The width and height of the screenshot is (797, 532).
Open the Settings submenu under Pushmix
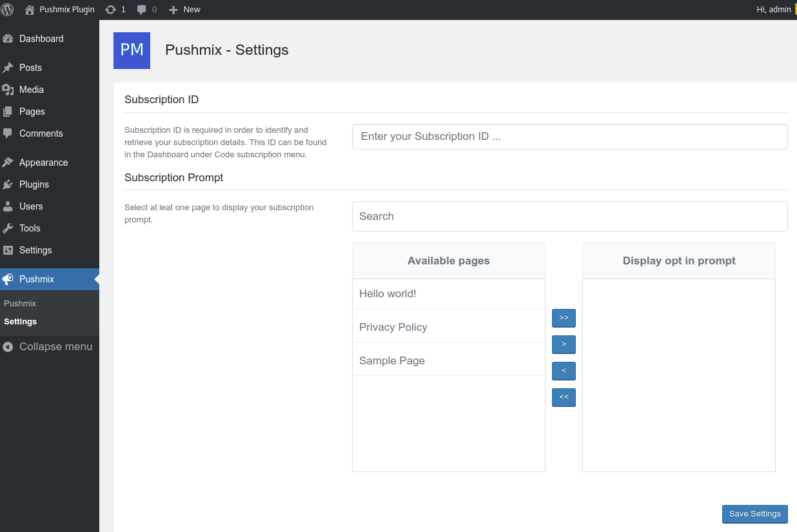pos(20,321)
